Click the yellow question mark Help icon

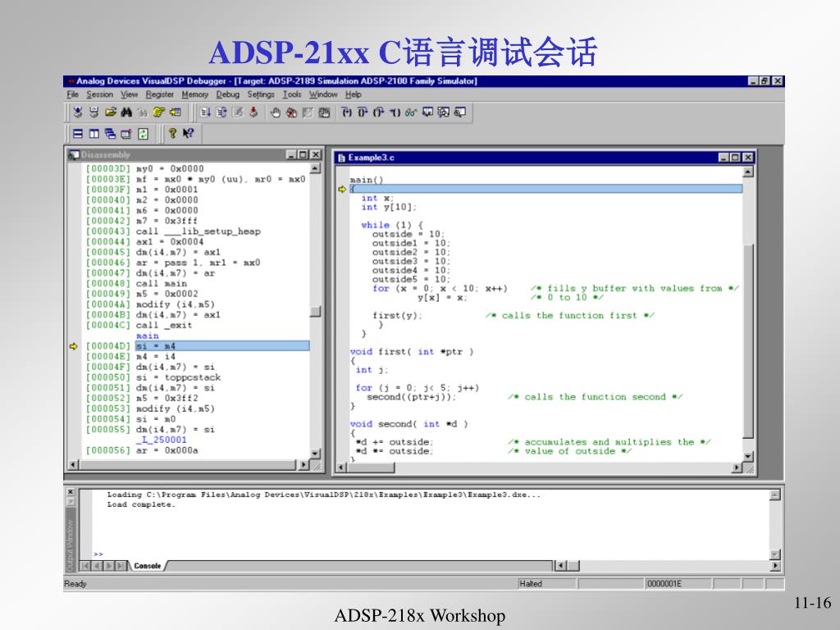click(172, 134)
